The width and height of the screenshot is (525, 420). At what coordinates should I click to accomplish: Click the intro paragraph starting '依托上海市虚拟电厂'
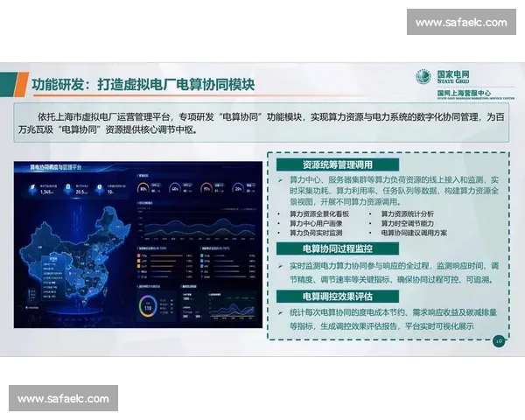[x=261, y=122]
